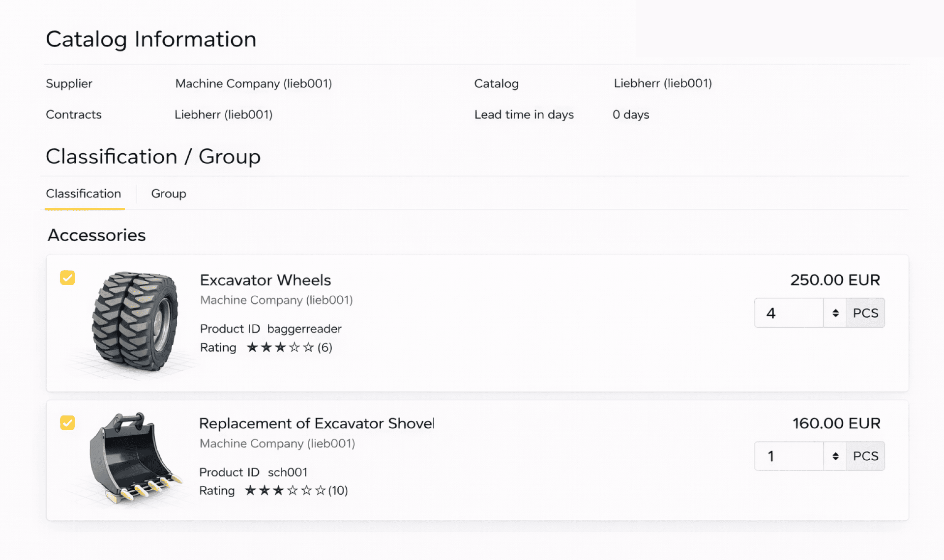The height and width of the screenshot is (560, 944).
Task: Click the Excavator Shovel quantity stepper arrows
Action: (835, 456)
